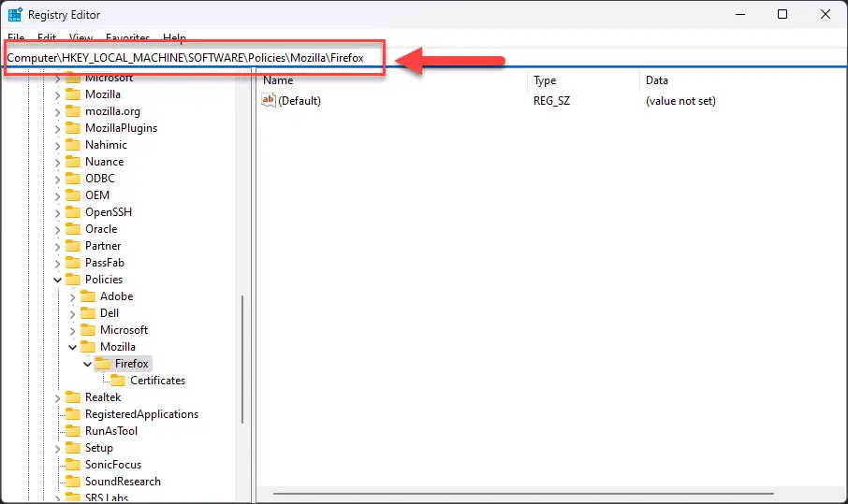Expand the Setup node
The image size is (848, 504).
(x=57, y=448)
